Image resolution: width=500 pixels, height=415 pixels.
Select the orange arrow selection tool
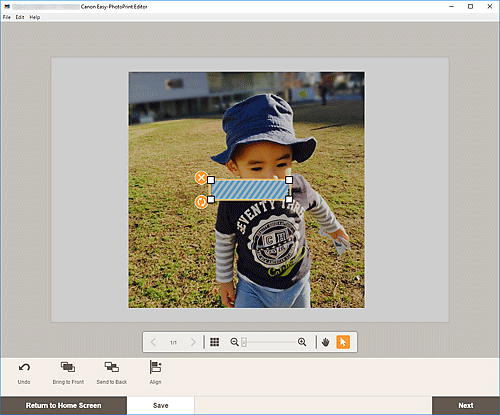click(x=343, y=342)
